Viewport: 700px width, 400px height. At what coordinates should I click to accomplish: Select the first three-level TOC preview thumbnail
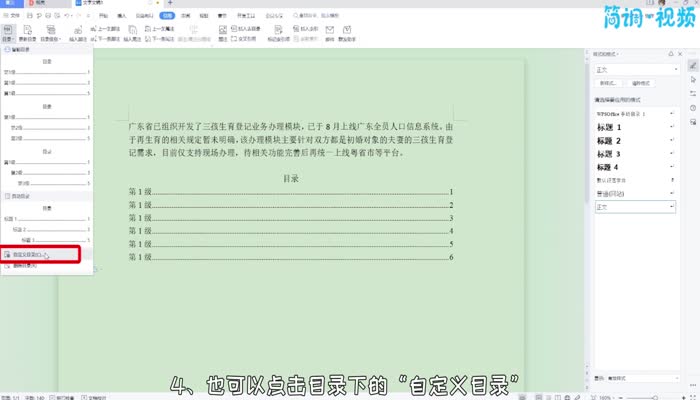click(46, 82)
